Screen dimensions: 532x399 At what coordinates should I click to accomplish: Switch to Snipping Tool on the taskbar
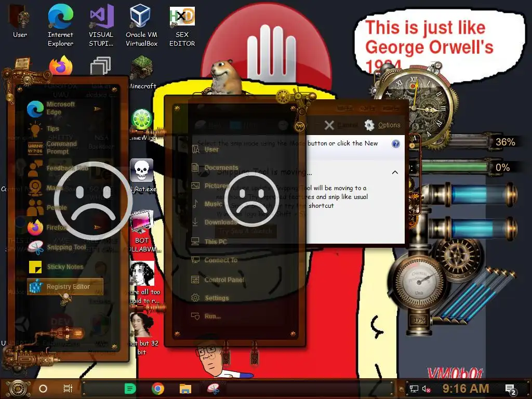214,389
